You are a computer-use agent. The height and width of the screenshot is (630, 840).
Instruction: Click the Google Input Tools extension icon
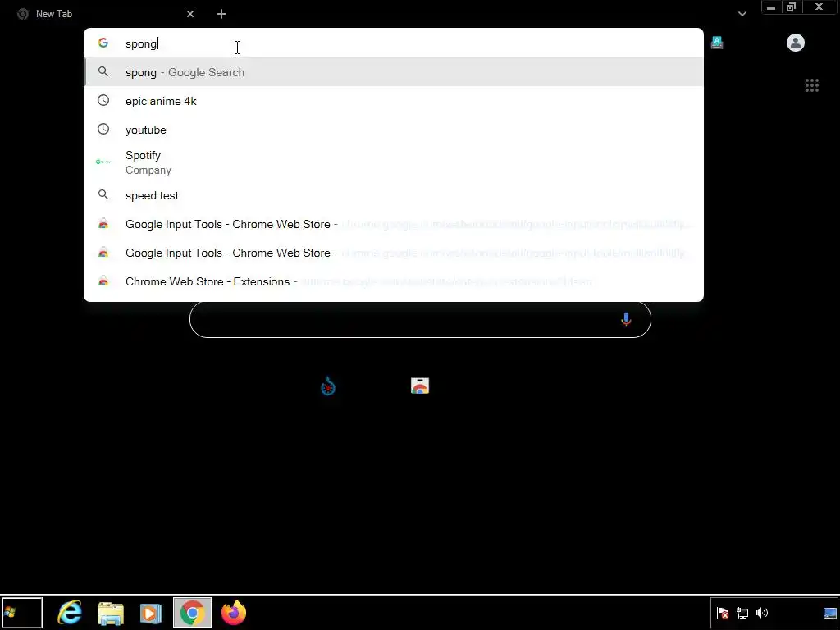coord(717,43)
